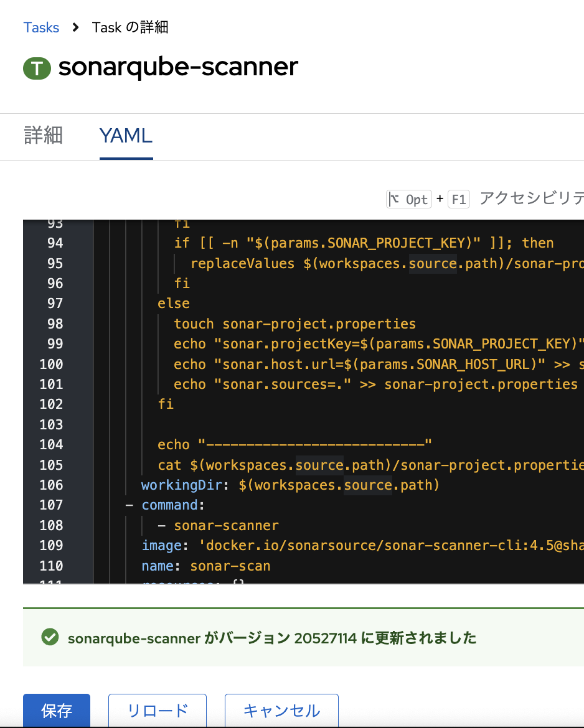Click line number 107 in the gutter
The width and height of the screenshot is (584, 728).
(x=51, y=505)
